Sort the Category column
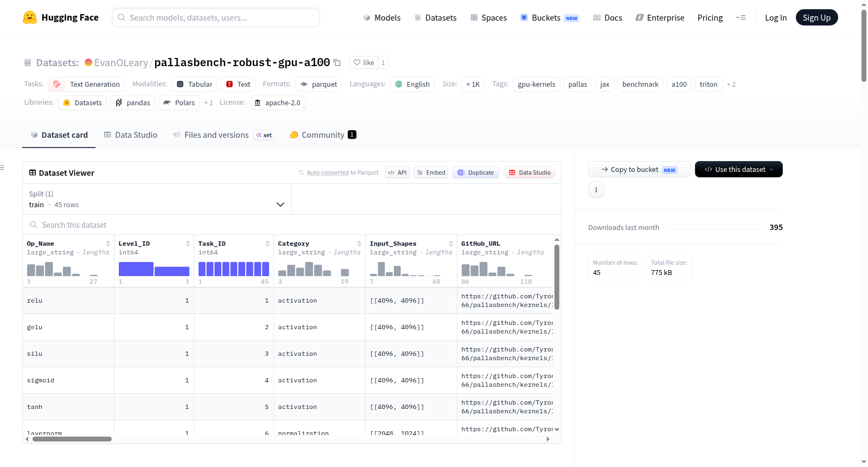Viewport: 868px width, 467px height. 359,244
